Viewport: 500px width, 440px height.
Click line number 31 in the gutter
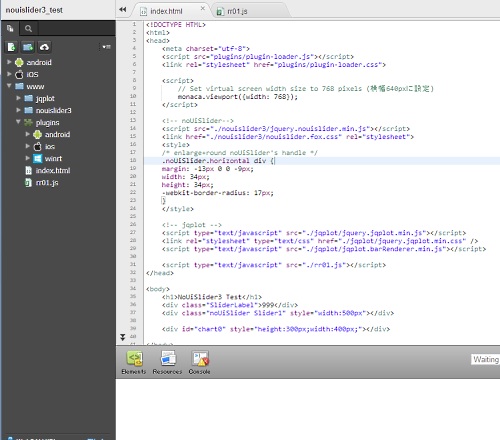[133, 264]
